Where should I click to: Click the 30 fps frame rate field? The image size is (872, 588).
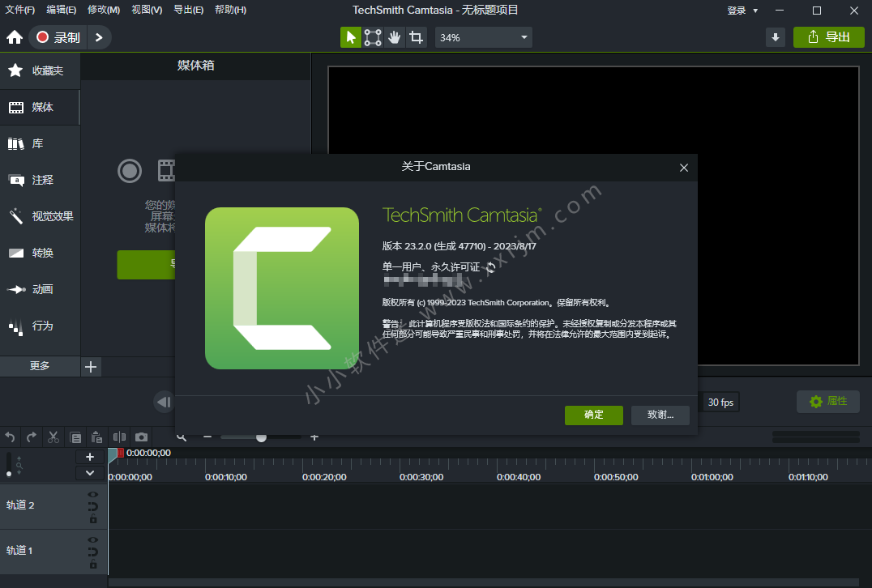click(720, 402)
